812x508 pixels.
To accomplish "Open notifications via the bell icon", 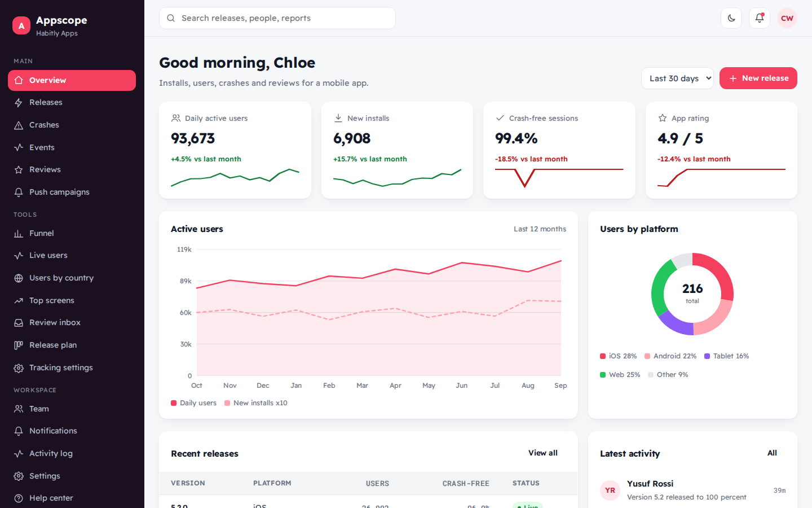I will [760, 18].
